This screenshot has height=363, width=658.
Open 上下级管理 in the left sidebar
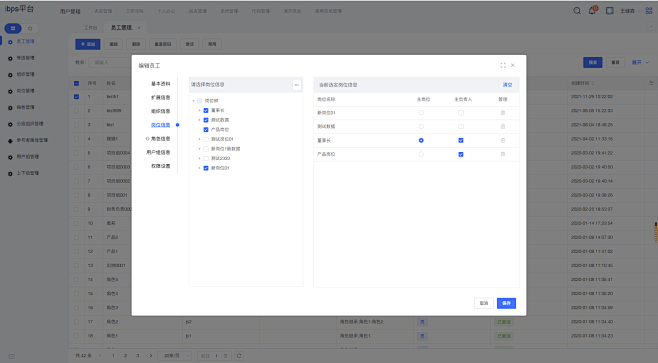[x=28, y=173]
